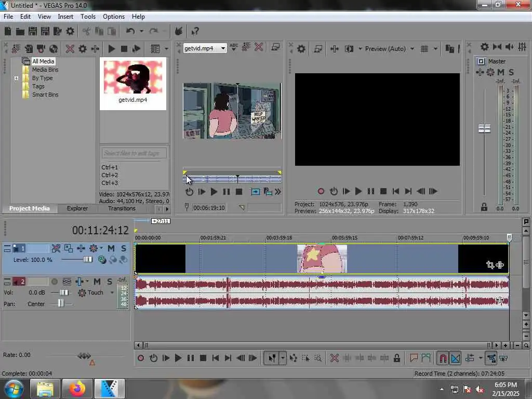Click the Lock event padlock in editing toolbar
This screenshot has height=399, width=532.
(x=396, y=358)
